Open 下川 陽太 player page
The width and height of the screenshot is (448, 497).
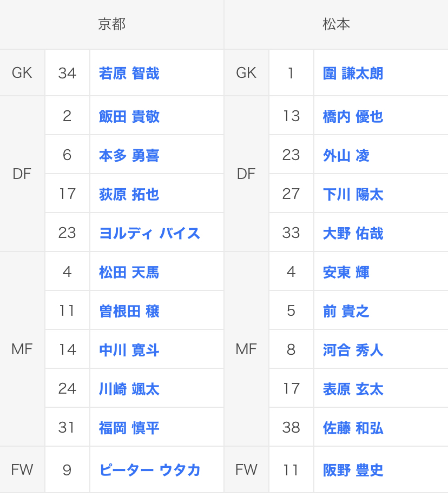[x=353, y=194]
